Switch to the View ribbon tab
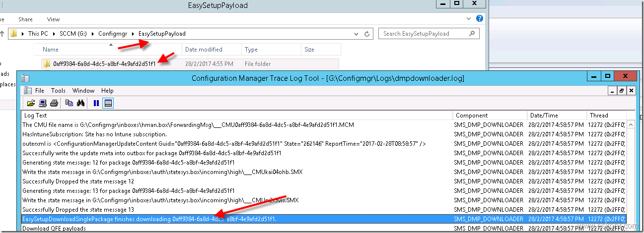Image resolution: width=644 pixels, height=233 pixels. click(53, 19)
